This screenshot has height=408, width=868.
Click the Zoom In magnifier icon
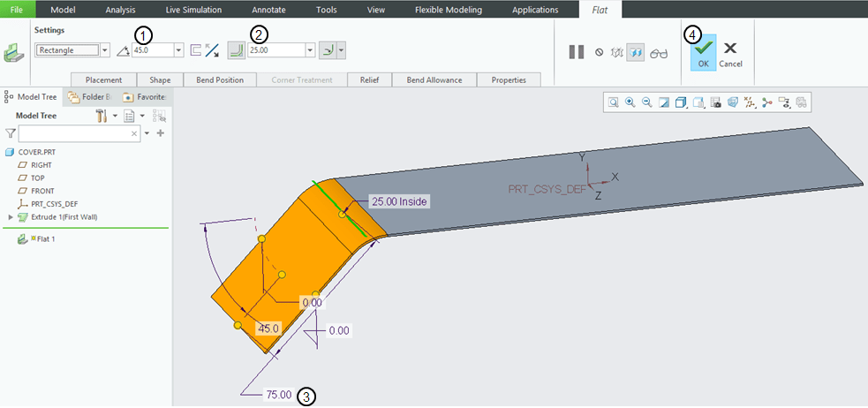point(630,102)
